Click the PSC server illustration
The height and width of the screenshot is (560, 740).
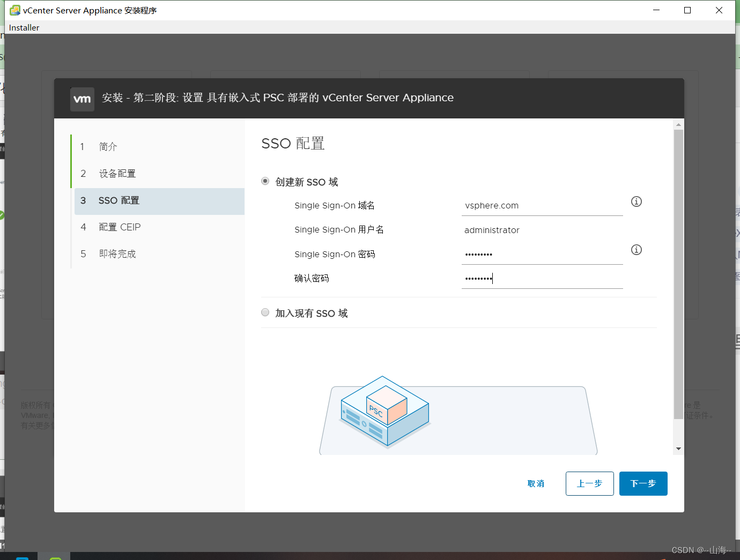(x=385, y=411)
